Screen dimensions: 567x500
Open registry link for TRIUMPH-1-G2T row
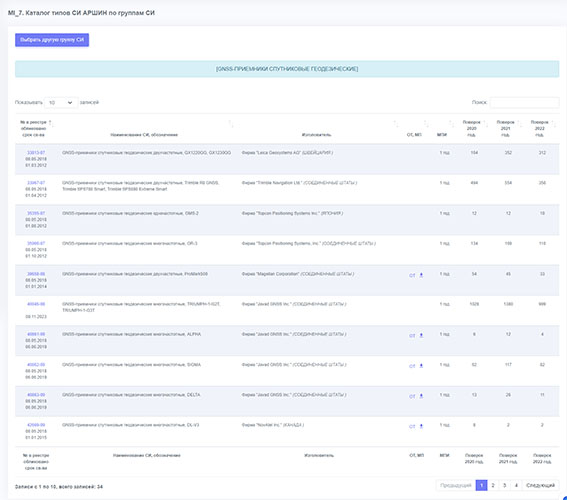pos(36,304)
